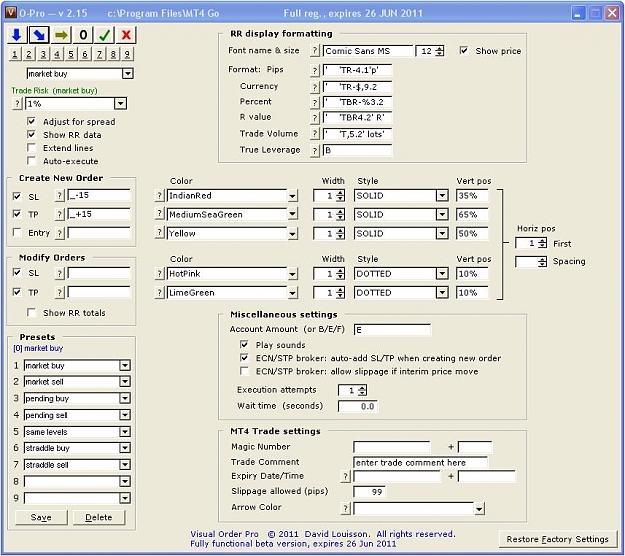The height and width of the screenshot is (556, 625).
Task: Open the Trade Risk 1% dropdown
Action: point(120,104)
